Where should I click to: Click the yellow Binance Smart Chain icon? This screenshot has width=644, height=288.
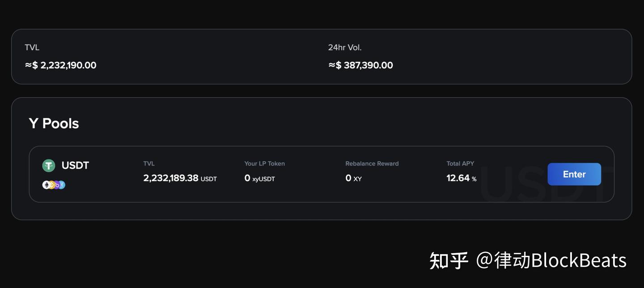coord(51,184)
